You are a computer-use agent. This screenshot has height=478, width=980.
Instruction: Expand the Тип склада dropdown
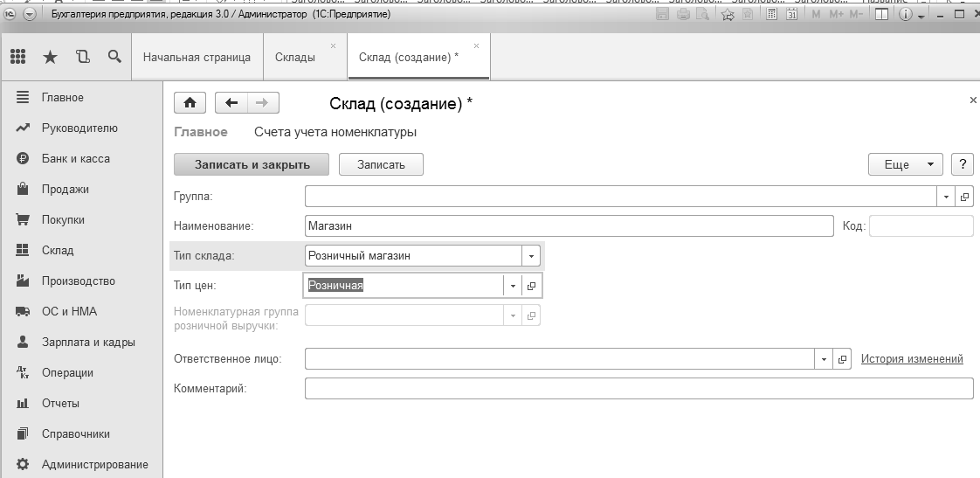pos(531,256)
